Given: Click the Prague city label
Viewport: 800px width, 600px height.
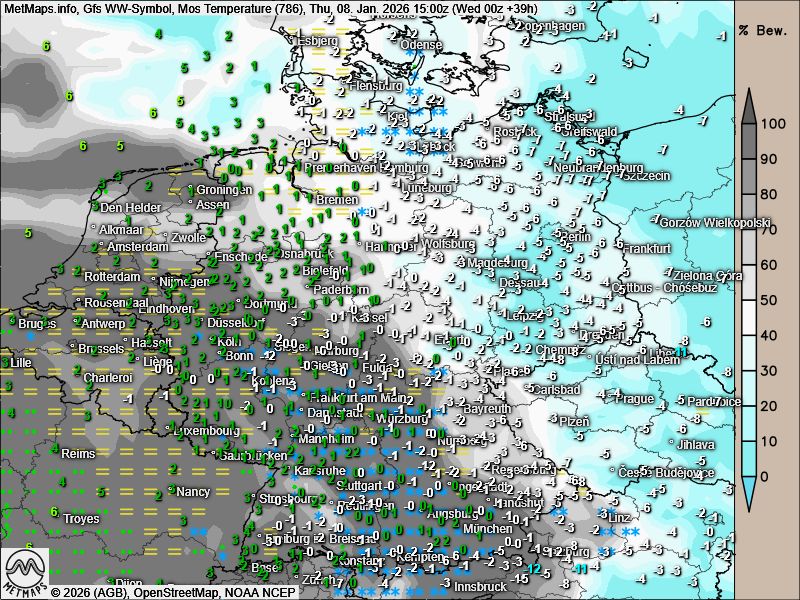Looking at the screenshot, I should tap(633, 399).
